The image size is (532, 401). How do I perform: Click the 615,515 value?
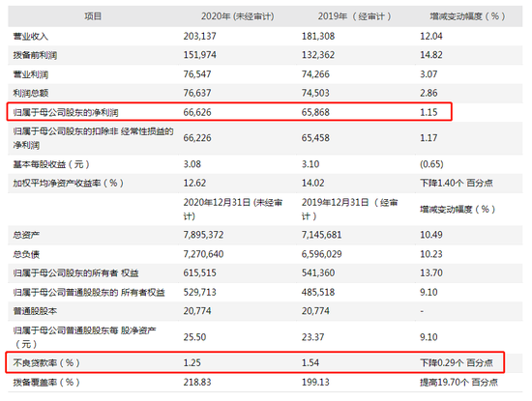coord(200,272)
